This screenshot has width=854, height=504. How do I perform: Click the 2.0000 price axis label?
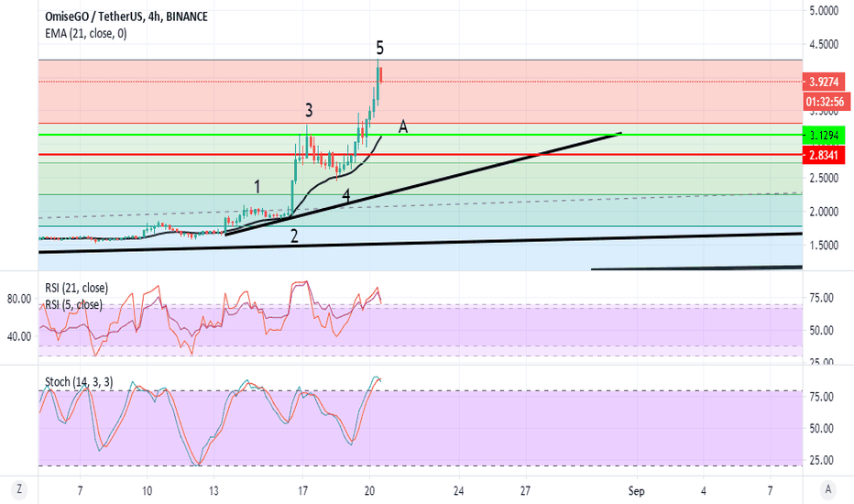(x=824, y=212)
